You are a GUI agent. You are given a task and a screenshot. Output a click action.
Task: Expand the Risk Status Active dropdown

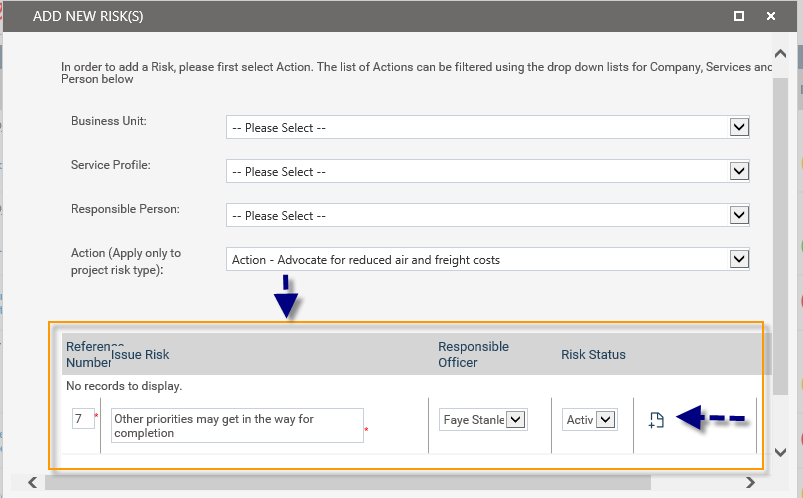(x=605, y=420)
